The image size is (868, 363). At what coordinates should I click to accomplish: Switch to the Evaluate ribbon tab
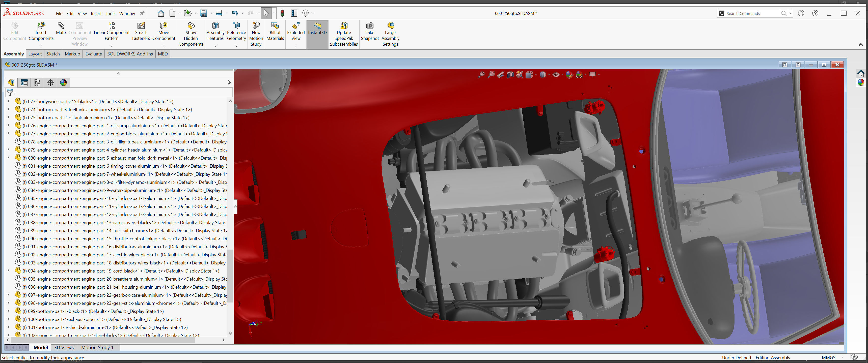point(93,54)
